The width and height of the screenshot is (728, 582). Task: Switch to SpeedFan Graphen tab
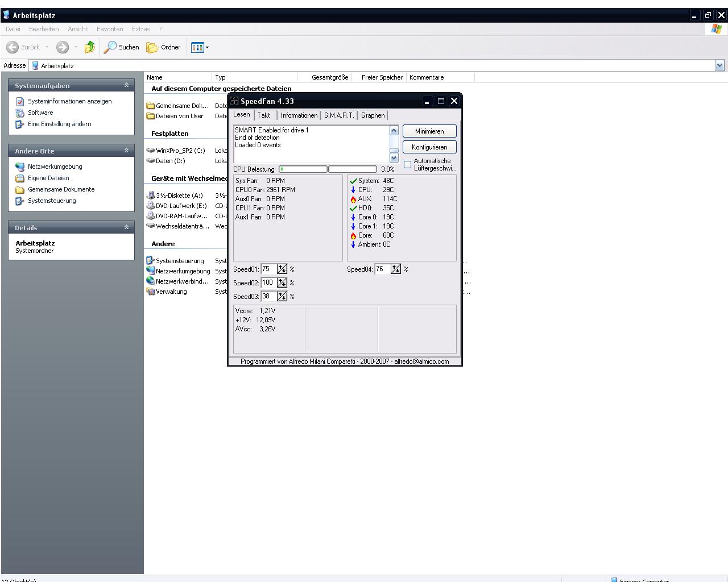(x=373, y=115)
